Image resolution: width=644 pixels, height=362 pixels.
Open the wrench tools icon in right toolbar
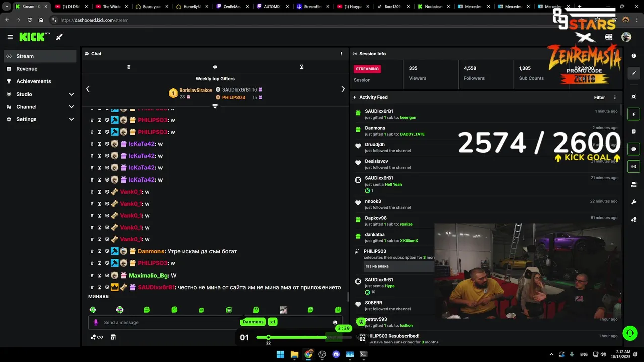point(634,202)
